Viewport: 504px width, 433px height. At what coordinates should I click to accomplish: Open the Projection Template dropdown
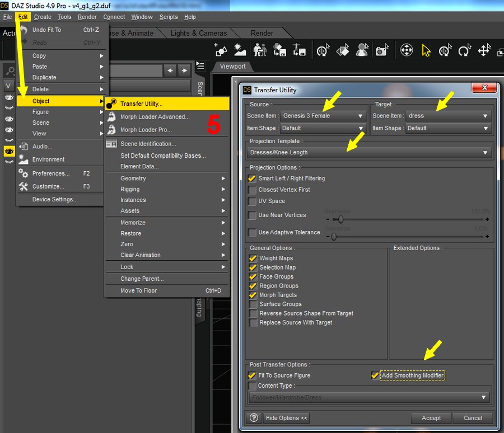[370, 153]
